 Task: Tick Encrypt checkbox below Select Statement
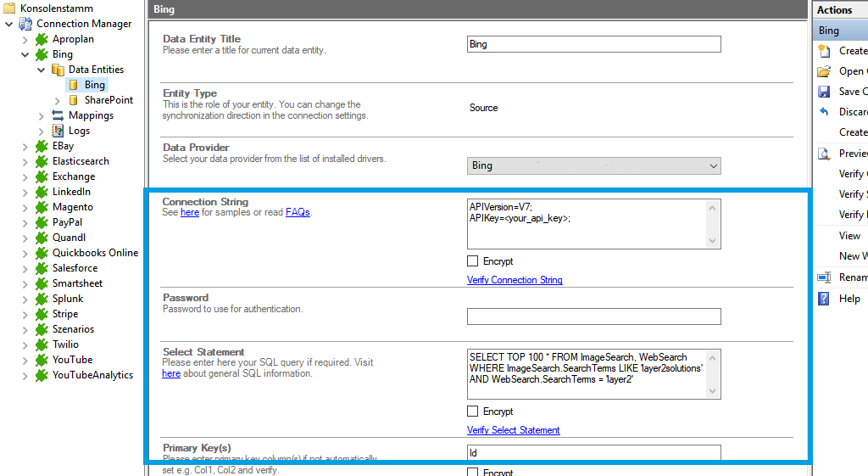(x=473, y=412)
